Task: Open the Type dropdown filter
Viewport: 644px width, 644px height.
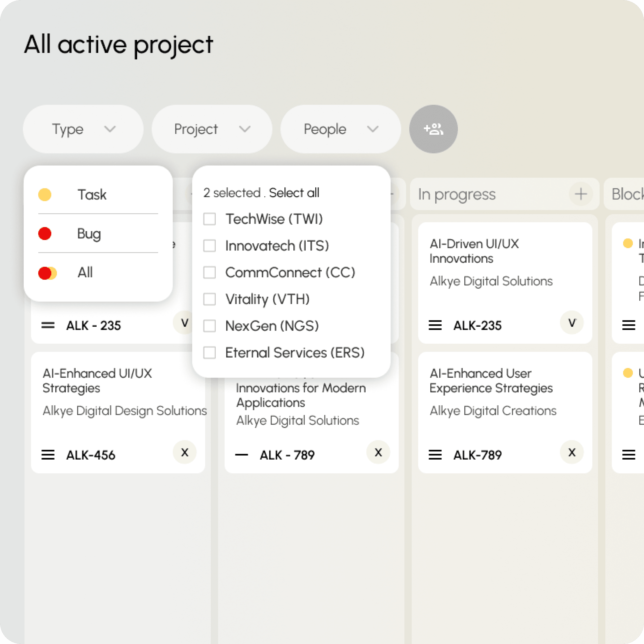Action: tap(83, 129)
